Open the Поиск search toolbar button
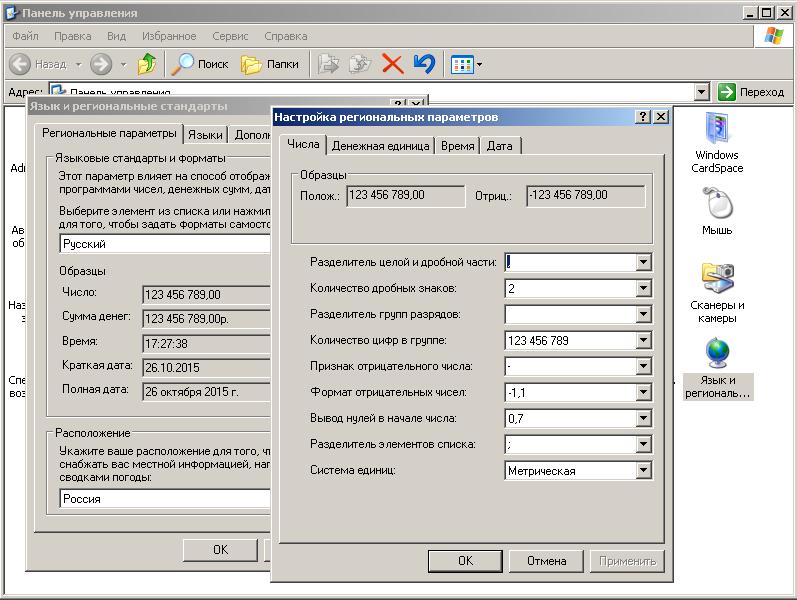 pyautogui.click(x=201, y=64)
